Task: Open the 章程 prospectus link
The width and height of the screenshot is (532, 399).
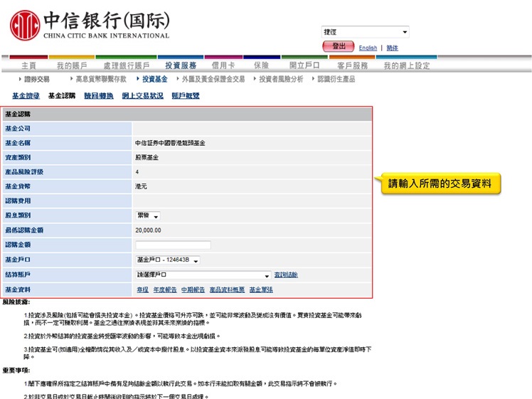Action: [142, 289]
